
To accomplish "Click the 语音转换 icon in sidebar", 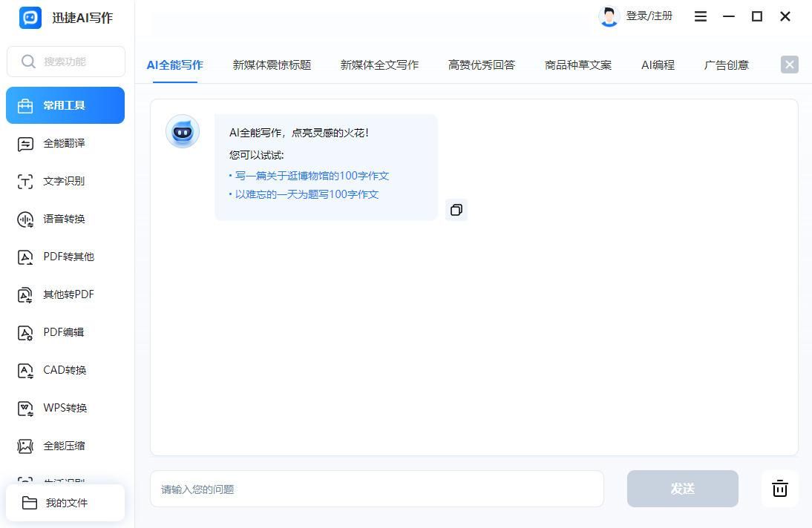I will click(25, 219).
